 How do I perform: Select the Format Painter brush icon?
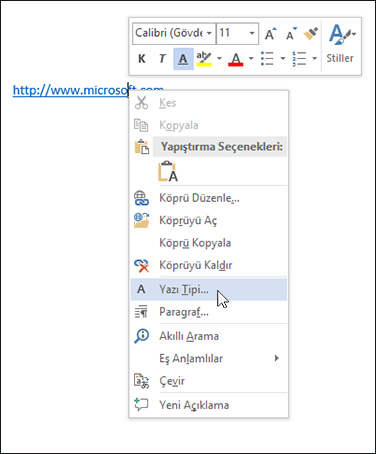click(311, 34)
